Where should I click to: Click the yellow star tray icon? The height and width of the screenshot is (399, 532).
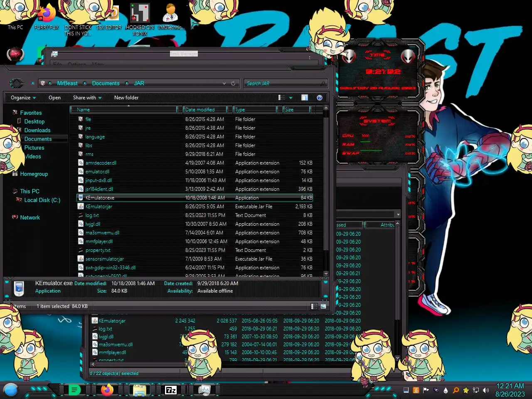coord(466,390)
